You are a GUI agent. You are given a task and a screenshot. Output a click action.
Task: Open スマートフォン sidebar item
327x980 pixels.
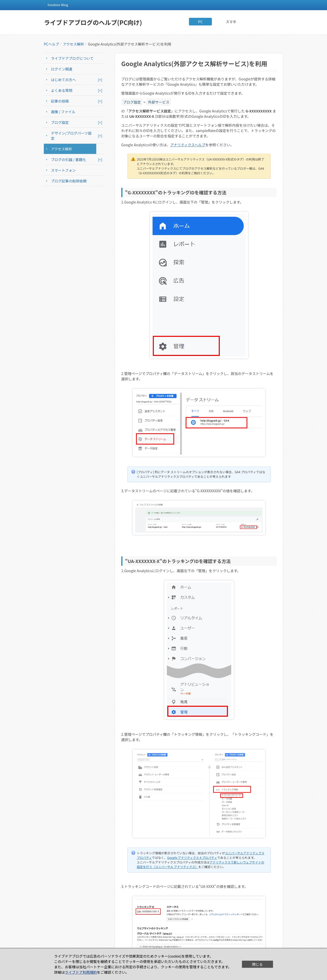pyautogui.click(x=63, y=170)
